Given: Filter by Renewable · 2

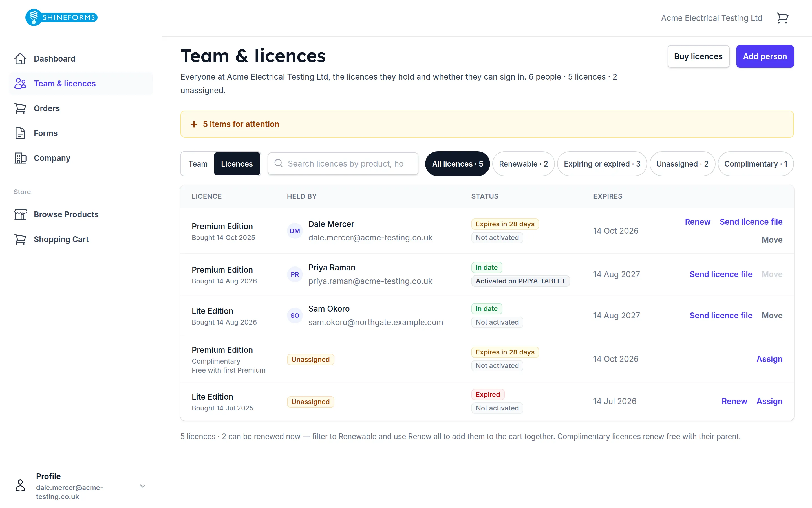Looking at the screenshot, I should (x=523, y=164).
